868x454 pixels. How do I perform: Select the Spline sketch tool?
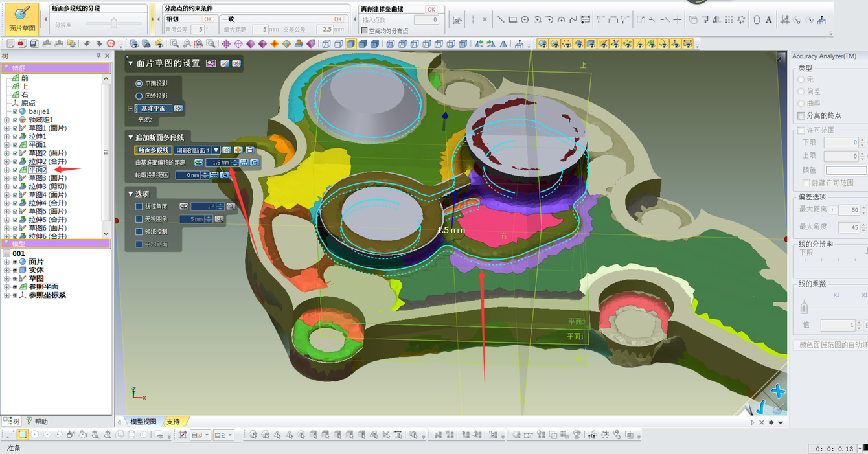(x=573, y=20)
